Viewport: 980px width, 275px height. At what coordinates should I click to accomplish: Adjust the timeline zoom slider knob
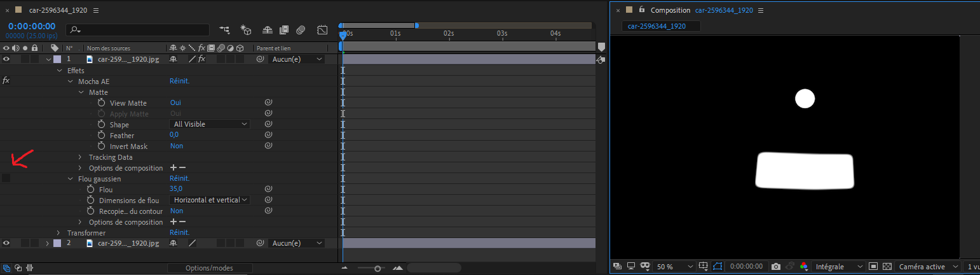pyautogui.click(x=378, y=268)
